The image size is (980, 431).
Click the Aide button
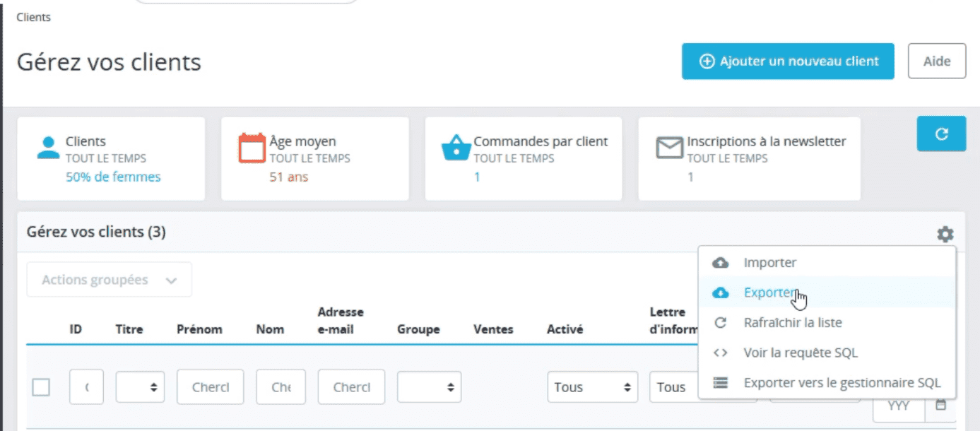[x=937, y=61]
